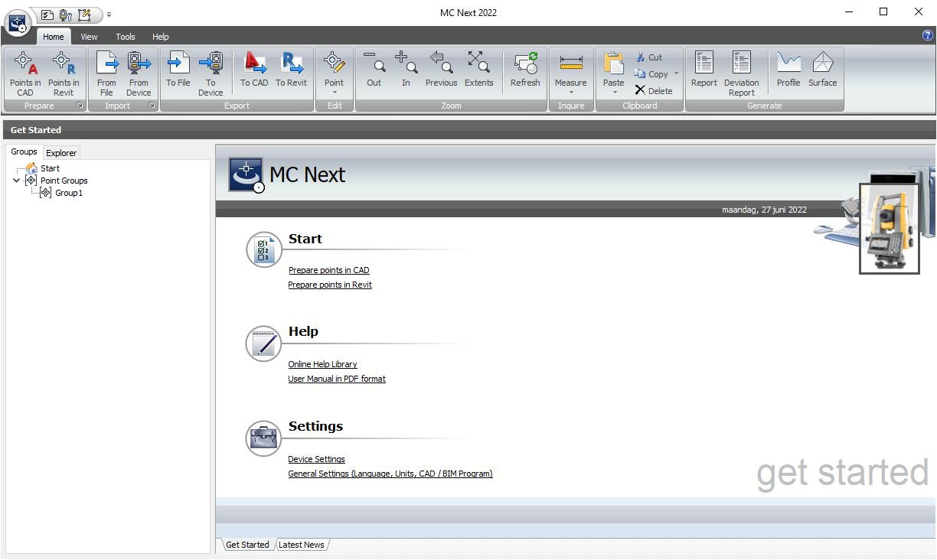This screenshot has width=937, height=560.
Task: Cut the selection
Action: point(649,57)
